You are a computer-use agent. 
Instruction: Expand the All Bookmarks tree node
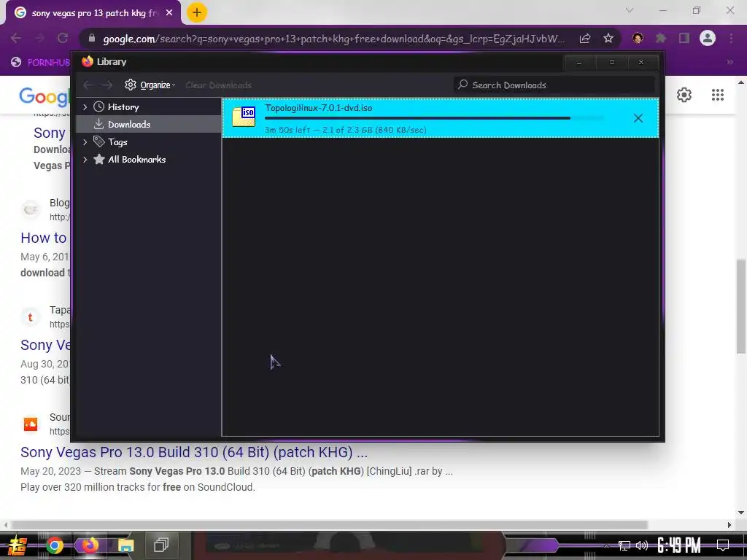coord(85,160)
